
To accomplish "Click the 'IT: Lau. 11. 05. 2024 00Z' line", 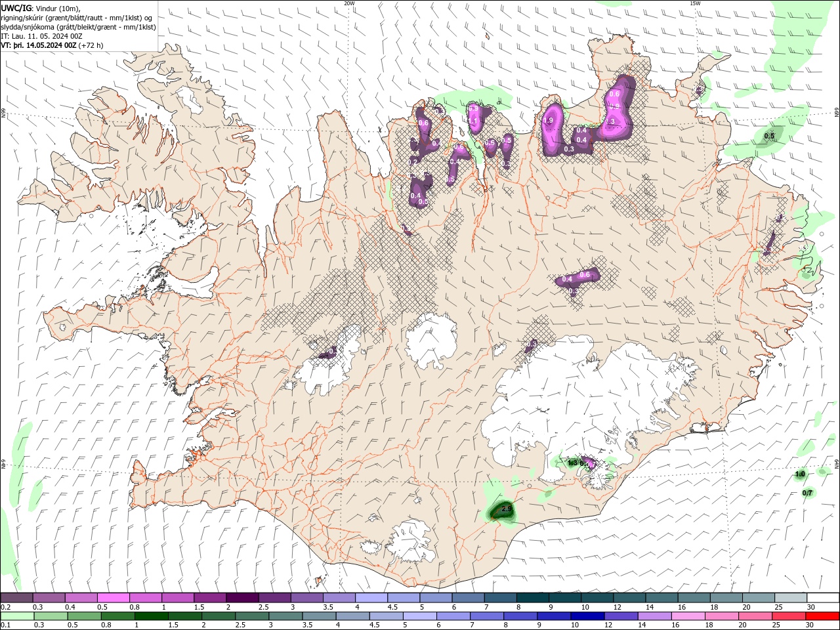I will (x=41, y=36).
